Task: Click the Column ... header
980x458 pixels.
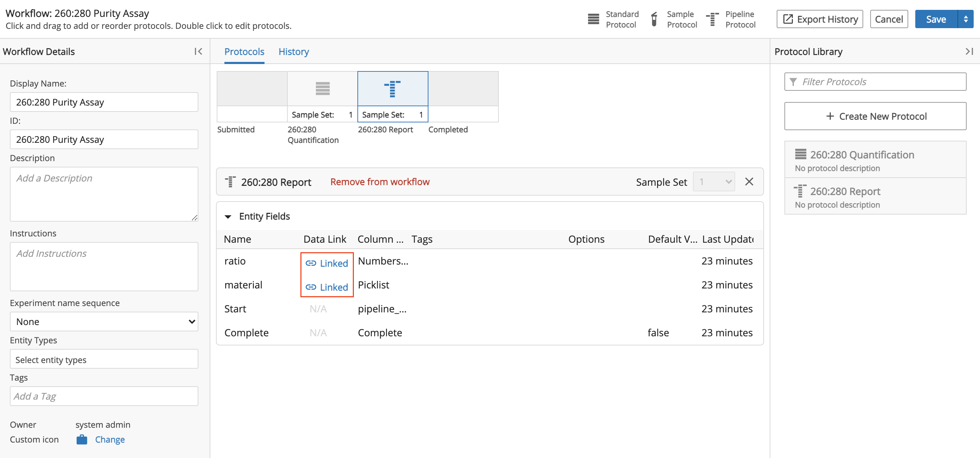Action: [381, 239]
